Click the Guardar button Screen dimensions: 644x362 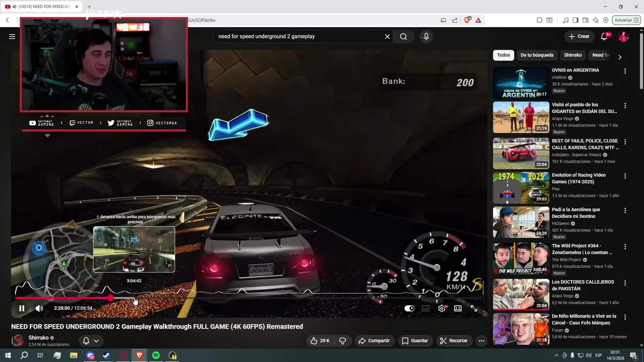pos(415,341)
